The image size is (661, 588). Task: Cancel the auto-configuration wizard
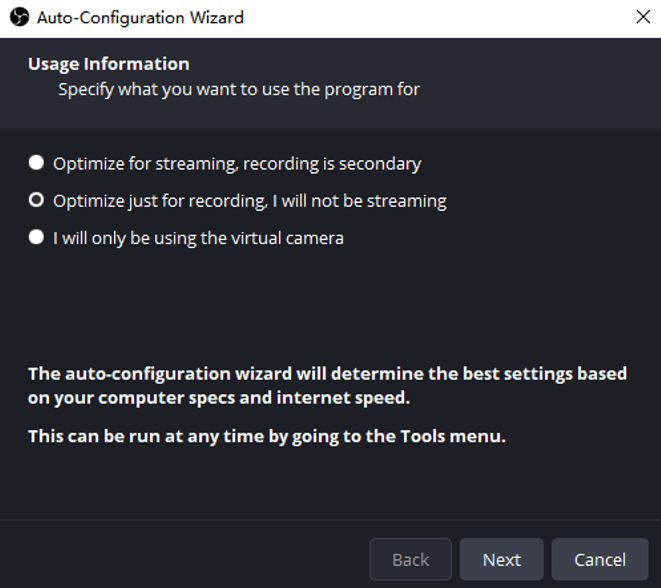[600, 559]
